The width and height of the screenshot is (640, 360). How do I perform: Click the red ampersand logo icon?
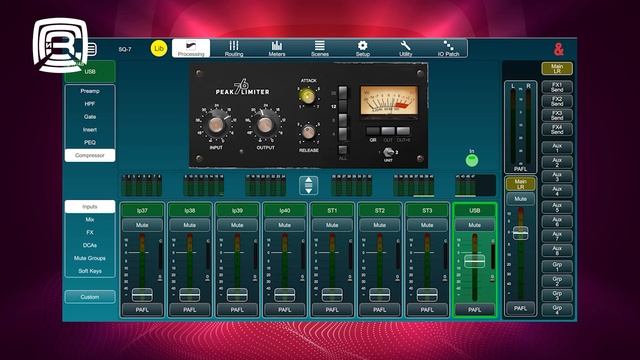pyautogui.click(x=559, y=49)
